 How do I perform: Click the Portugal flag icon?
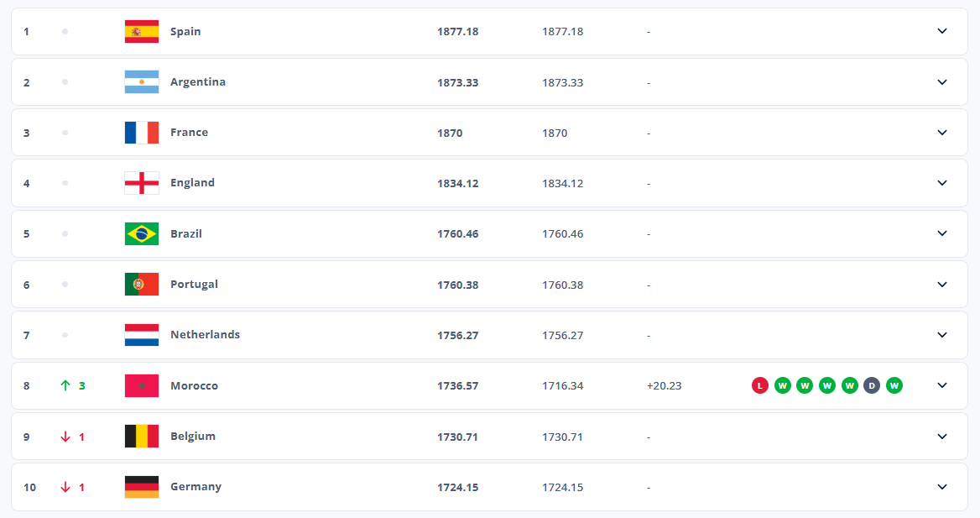(x=141, y=285)
